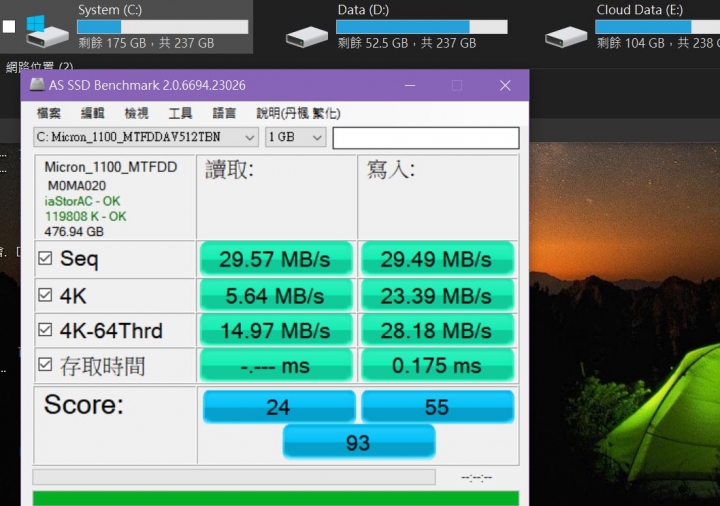Open the 檢視 menu
Viewport: 720px width, 506px height.
click(x=137, y=113)
